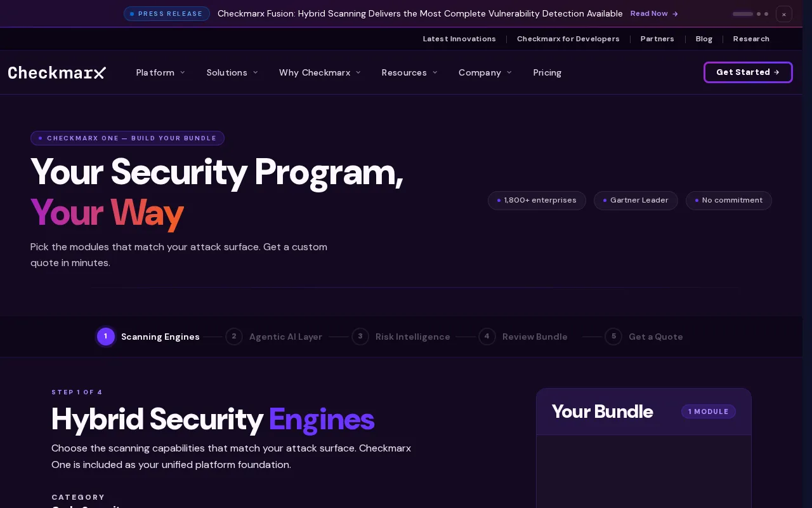812x508 pixels.
Task: Select the third banner carousel dot
Action: click(x=766, y=14)
